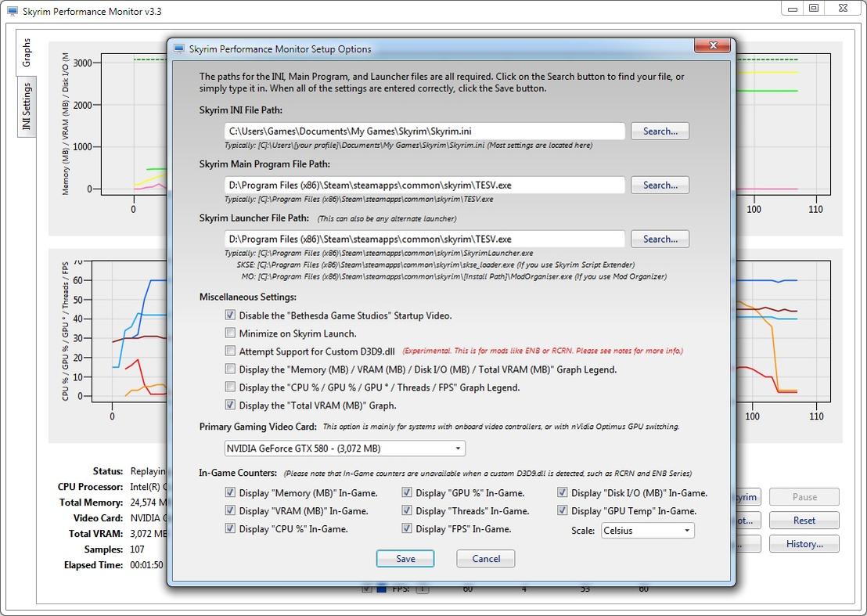Toggle Display CPU % In-Game
This screenshot has height=616, width=867.
(x=230, y=528)
